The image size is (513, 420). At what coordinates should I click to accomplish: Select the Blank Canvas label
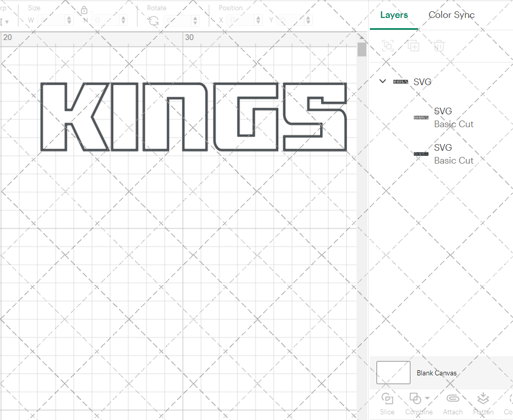pyautogui.click(x=437, y=373)
